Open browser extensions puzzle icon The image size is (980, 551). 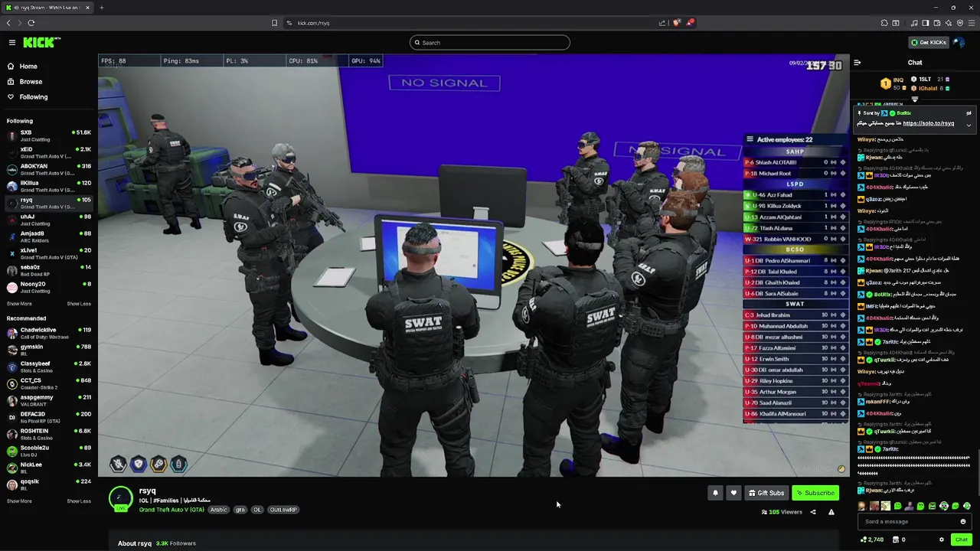pos(884,23)
